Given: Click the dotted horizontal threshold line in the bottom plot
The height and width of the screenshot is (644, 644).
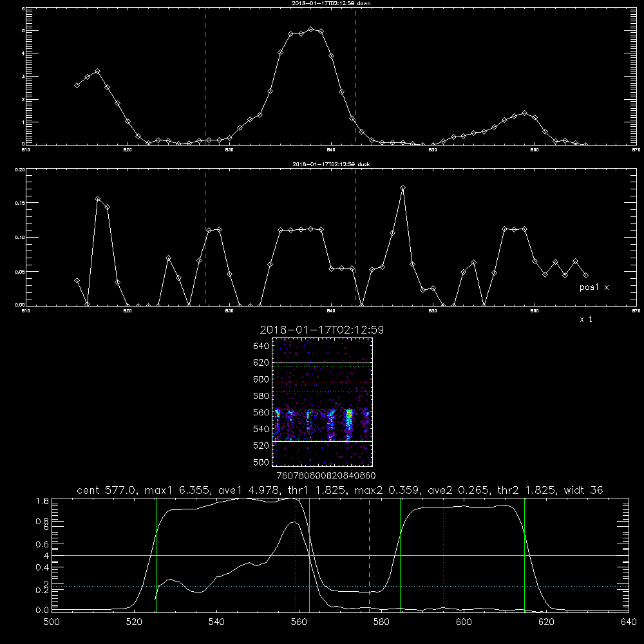Looking at the screenshot, I should (340, 587).
